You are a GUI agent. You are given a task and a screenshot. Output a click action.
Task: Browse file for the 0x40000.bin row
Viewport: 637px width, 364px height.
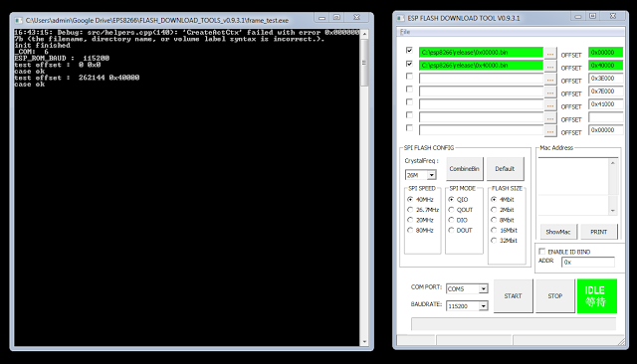[550, 67]
